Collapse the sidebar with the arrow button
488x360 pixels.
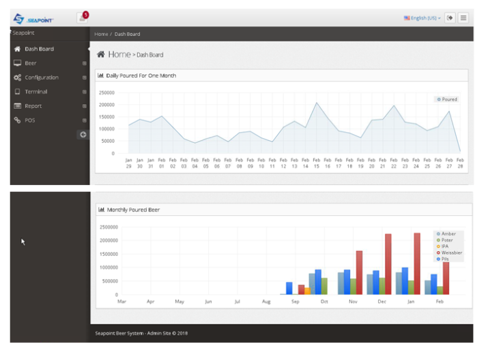click(x=83, y=134)
